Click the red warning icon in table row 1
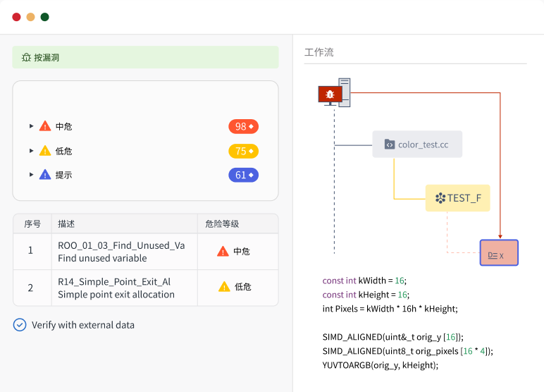Image resolution: width=544 pixels, height=392 pixels. (223, 251)
